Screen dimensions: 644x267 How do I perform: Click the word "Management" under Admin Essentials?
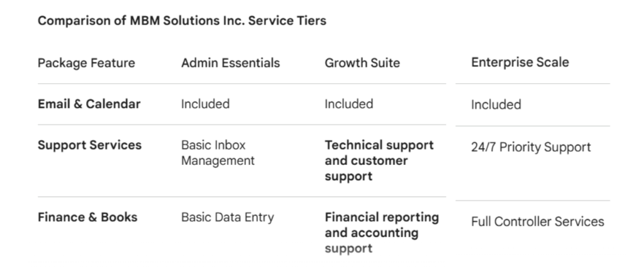click(x=218, y=161)
